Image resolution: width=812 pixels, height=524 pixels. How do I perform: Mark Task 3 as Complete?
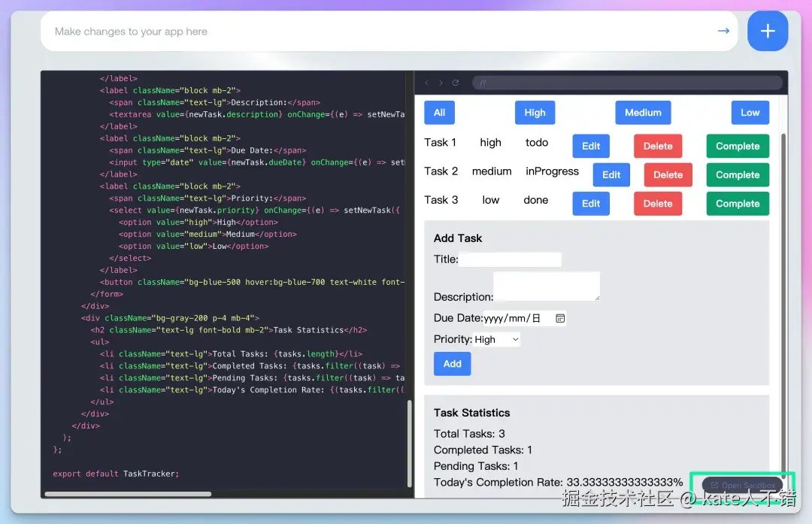point(738,204)
